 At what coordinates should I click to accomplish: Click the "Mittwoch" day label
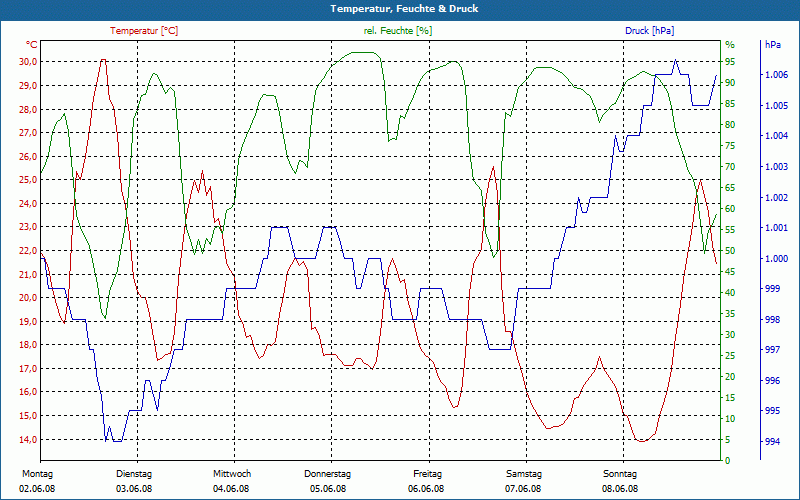pos(232,474)
